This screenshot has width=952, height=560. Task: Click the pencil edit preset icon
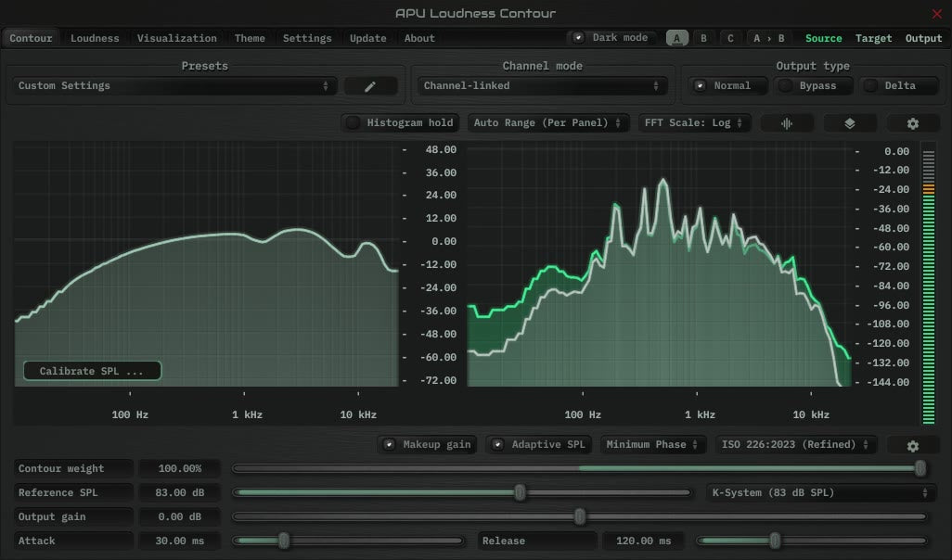tap(370, 86)
